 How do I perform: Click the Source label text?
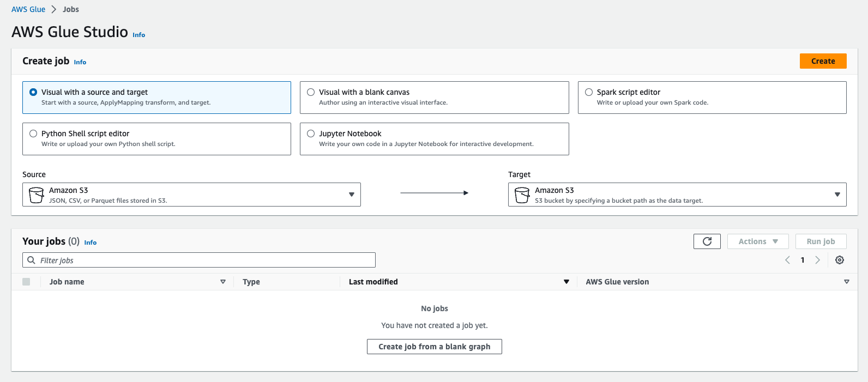(34, 174)
